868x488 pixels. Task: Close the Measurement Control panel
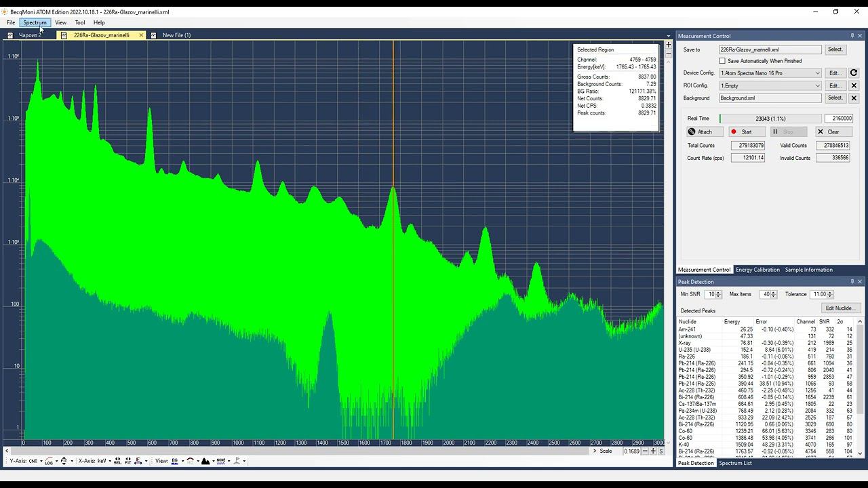coord(860,36)
